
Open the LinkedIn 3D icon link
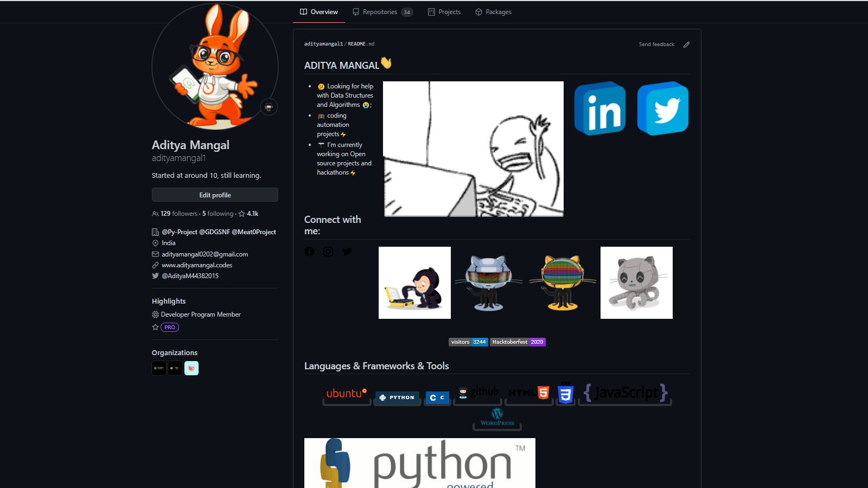point(600,108)
